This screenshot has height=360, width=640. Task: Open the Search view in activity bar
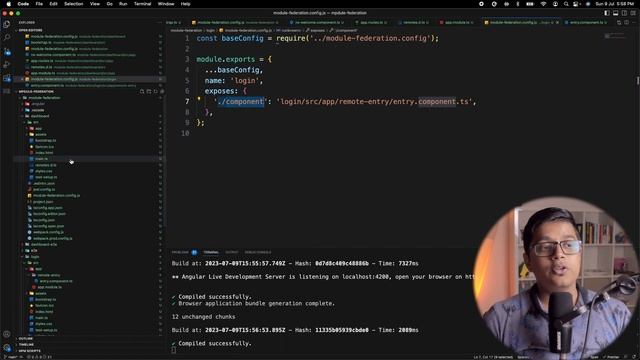[x=7, y=38]
